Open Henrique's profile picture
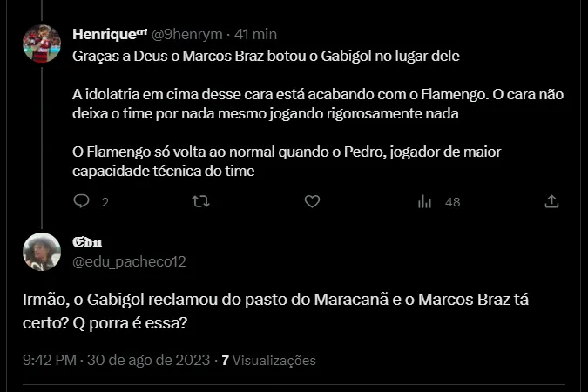 click(41, 44)
